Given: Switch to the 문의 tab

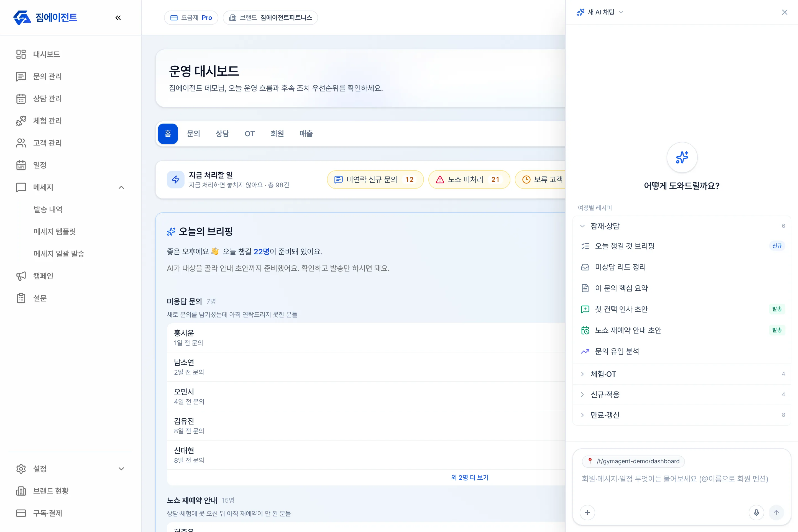Looking at the screenshot, I should 193,134.
